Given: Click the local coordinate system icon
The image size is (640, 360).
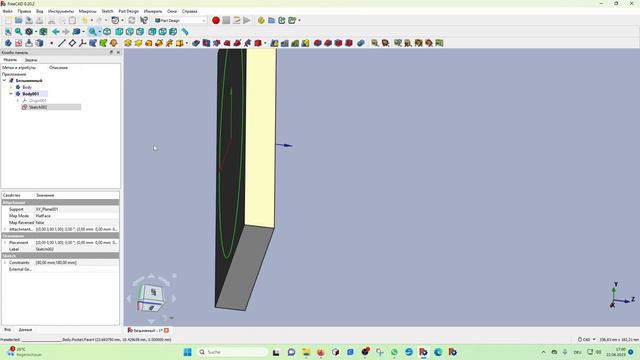Looking at the screenshot, I should pyautogui.click(x=82, y=43).
